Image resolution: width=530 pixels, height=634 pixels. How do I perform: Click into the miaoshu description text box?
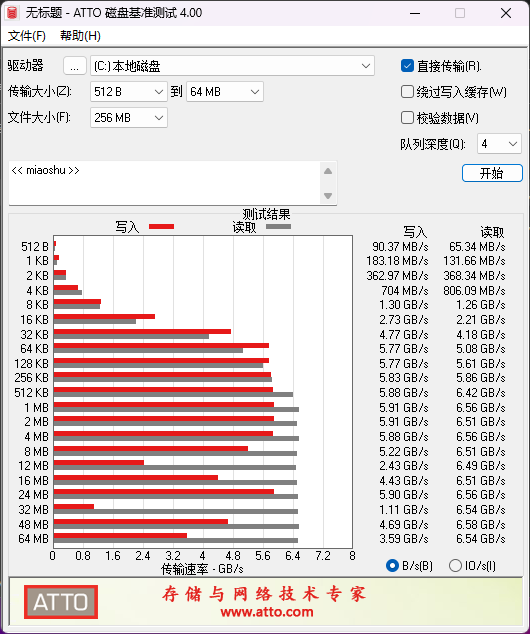point(164,183)
